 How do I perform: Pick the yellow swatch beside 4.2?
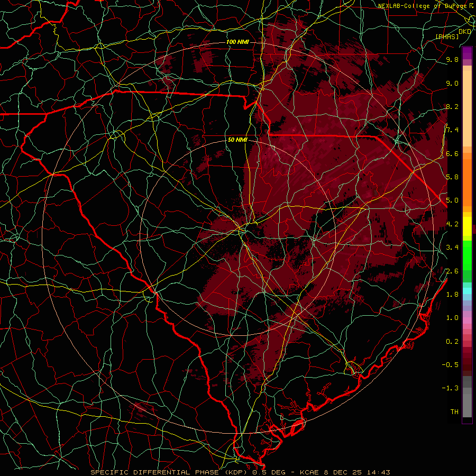(467, 226)
